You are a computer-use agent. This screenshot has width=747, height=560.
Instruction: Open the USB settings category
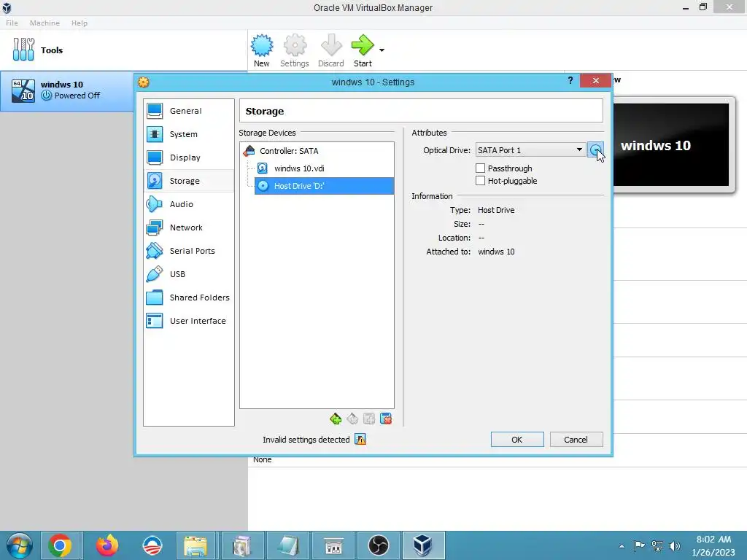tap(189, 274)
